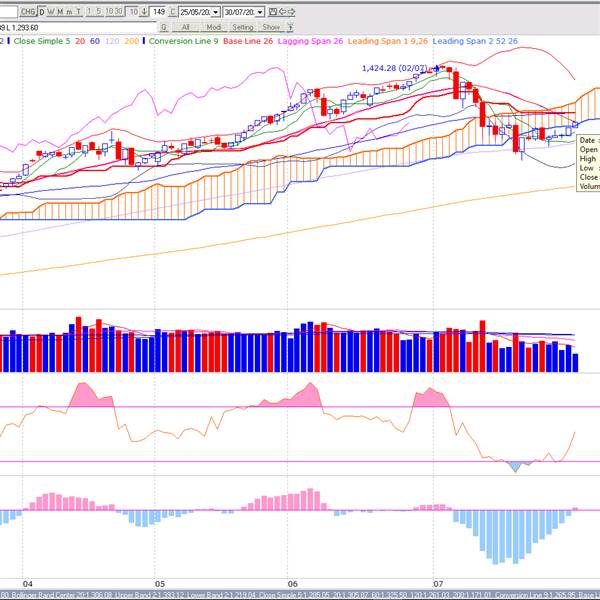The height and width of the screenshot is (600, 600).
Task: Click the CHG button in toolbar
Action: click(28, 12)
